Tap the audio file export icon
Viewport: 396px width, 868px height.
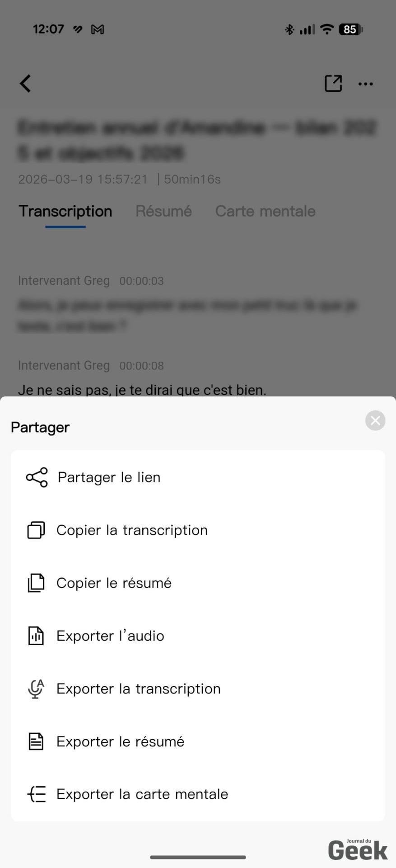pyautogui.click(x=36, y=636)
